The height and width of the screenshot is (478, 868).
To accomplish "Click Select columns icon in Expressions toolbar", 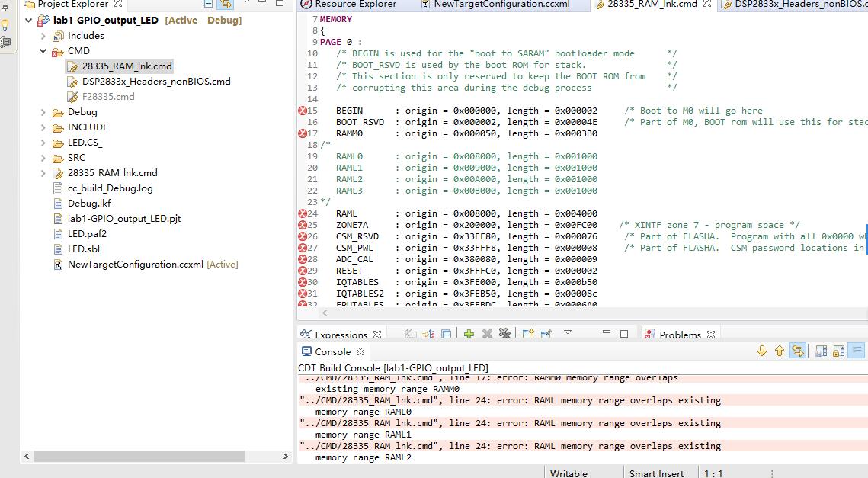I will coord(428,333).
